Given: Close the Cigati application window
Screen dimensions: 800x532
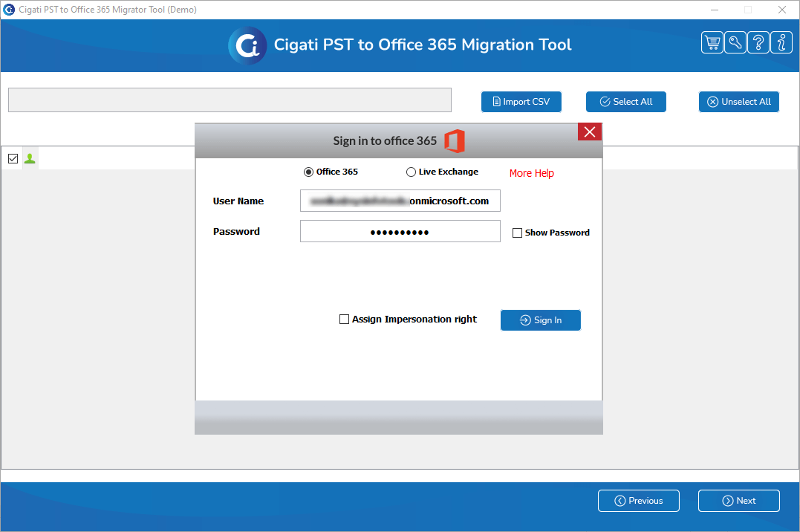Looking at the screenshot, I should [781, 10].
